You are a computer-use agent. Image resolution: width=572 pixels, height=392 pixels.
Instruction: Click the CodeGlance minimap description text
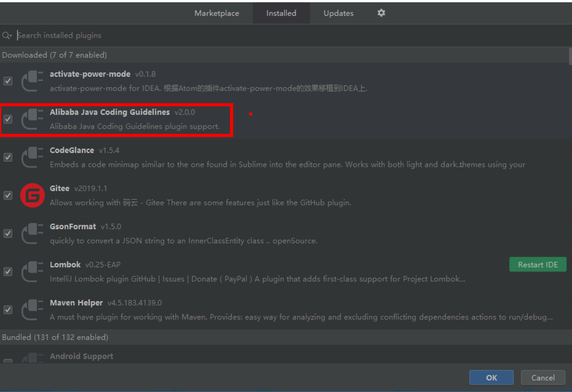288,165
